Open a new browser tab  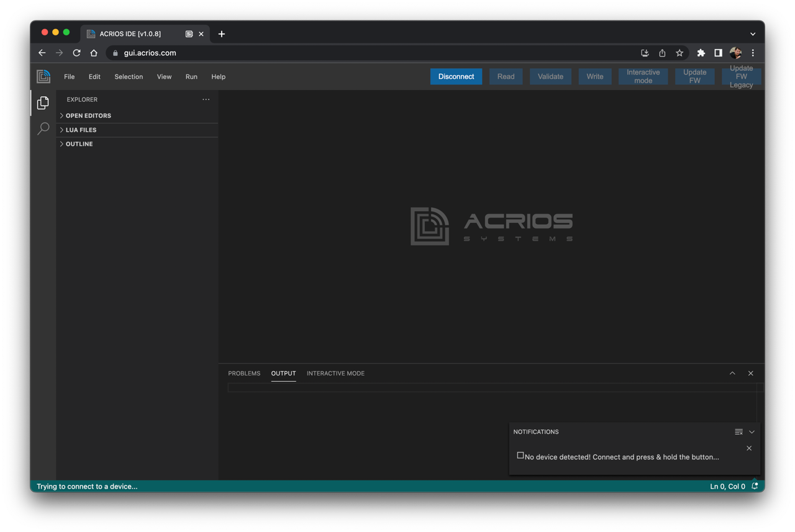(x=222, y=34)
